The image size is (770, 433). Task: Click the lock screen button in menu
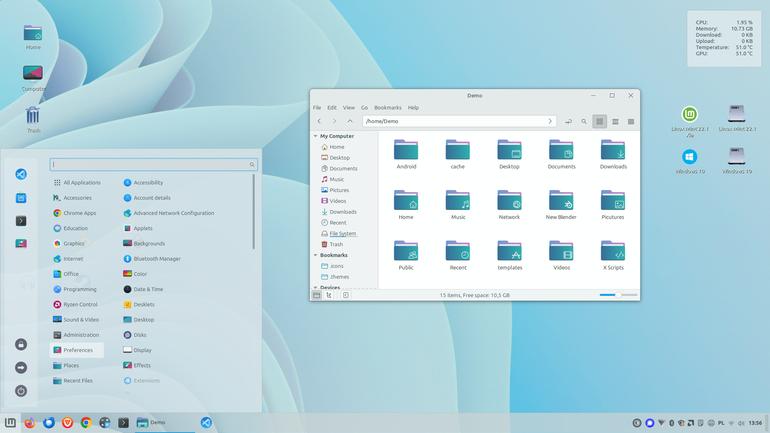[x=21, y=344]
